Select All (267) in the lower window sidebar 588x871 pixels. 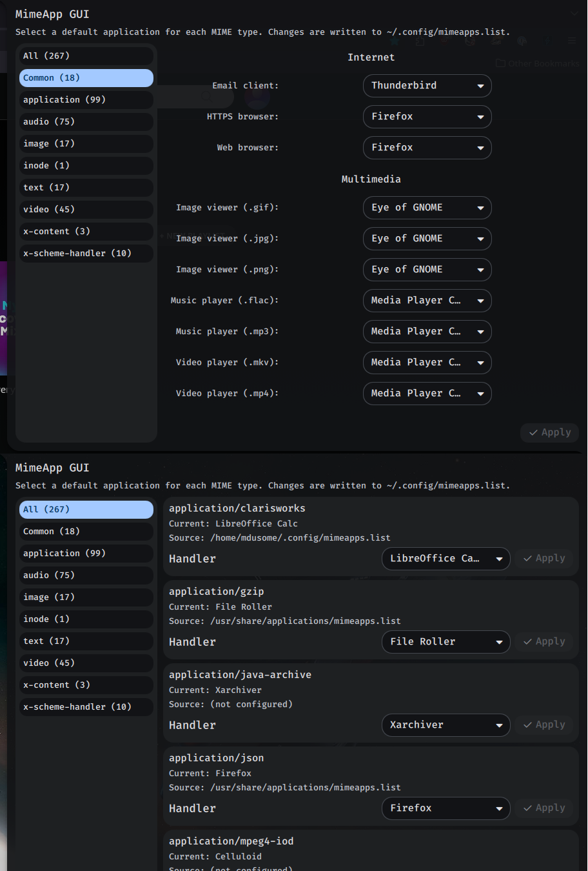point(86,509)
